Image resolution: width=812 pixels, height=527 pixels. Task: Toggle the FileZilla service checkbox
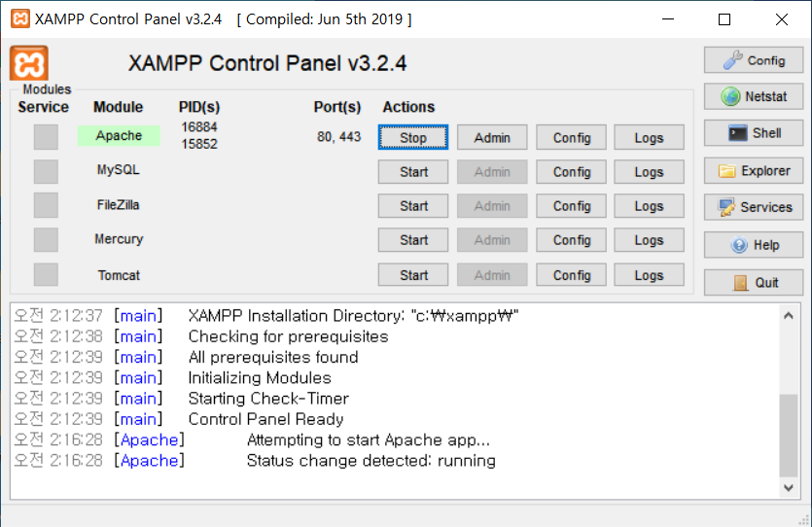(x=46, y=205)
